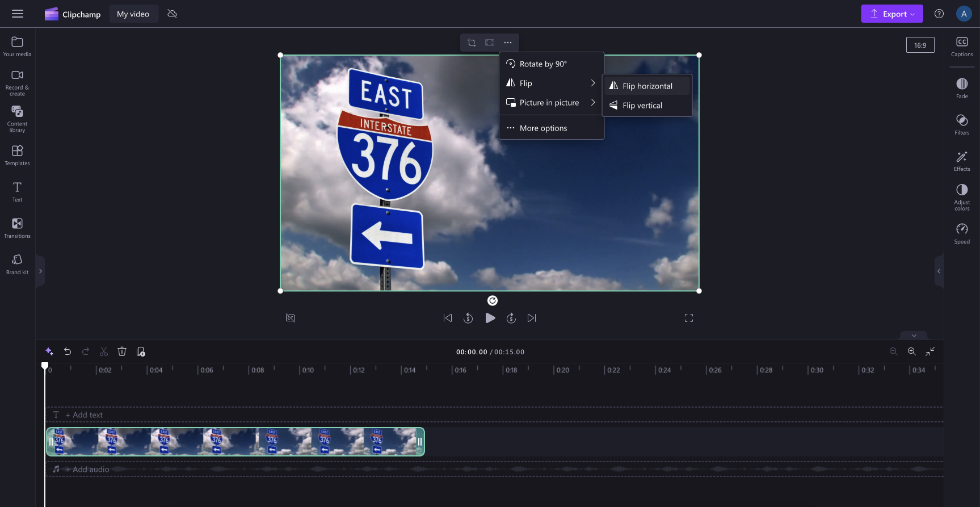Open Adjust colors panel
Image resolution: width=980 pixels, height=507 pixels.
click(x=962, y=197)
